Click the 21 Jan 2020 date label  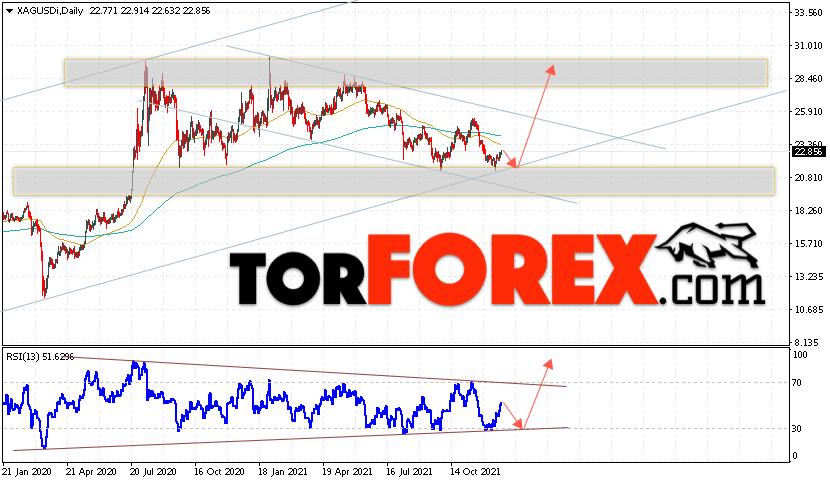tap(27, 471)
